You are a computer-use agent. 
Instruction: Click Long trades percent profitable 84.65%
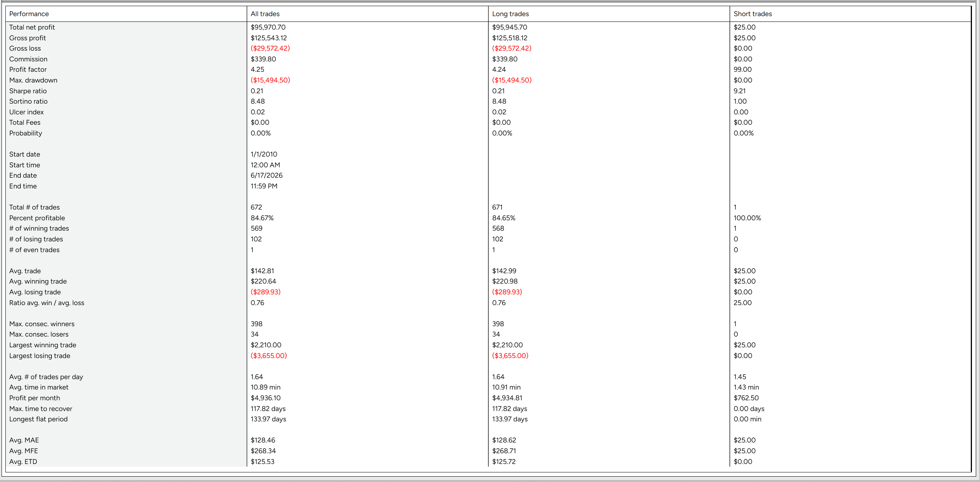(x=504, y=218)
